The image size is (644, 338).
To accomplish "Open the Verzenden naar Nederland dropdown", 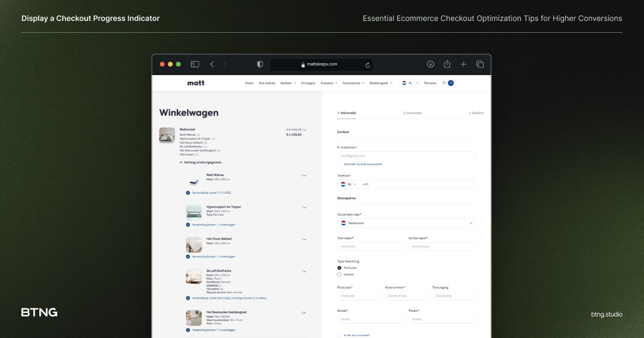I will [x=406, y=223].
